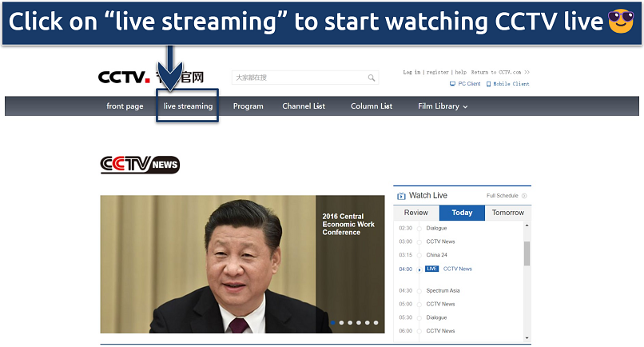Click the help link
This screenshot has height=347, width=644.
click(461, 72)
